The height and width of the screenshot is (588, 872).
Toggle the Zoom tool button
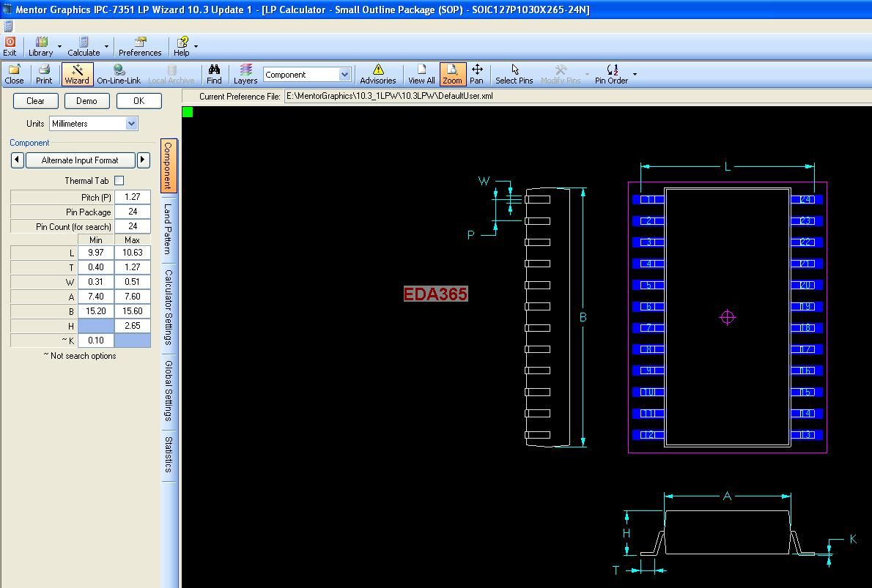point(452,74)
